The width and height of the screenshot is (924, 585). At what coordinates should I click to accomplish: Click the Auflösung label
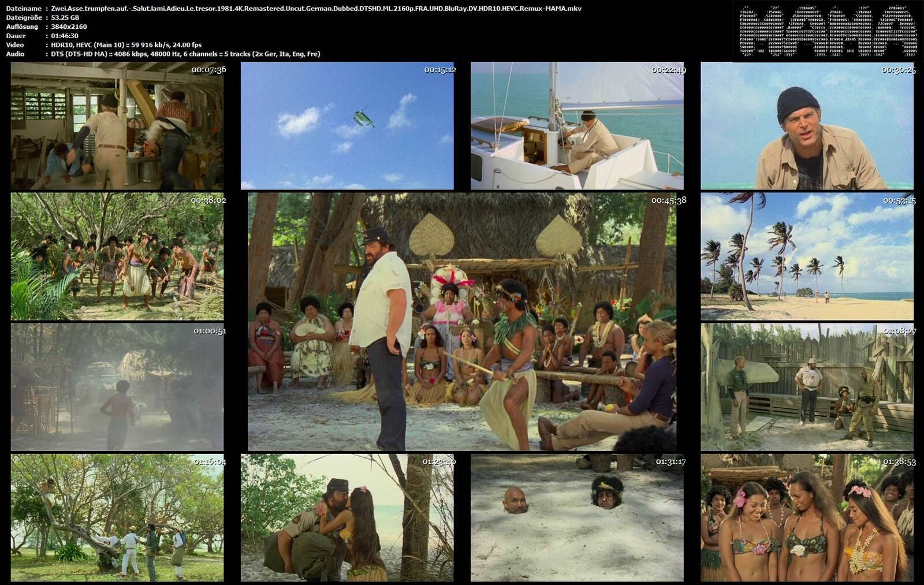coord(22,27)
